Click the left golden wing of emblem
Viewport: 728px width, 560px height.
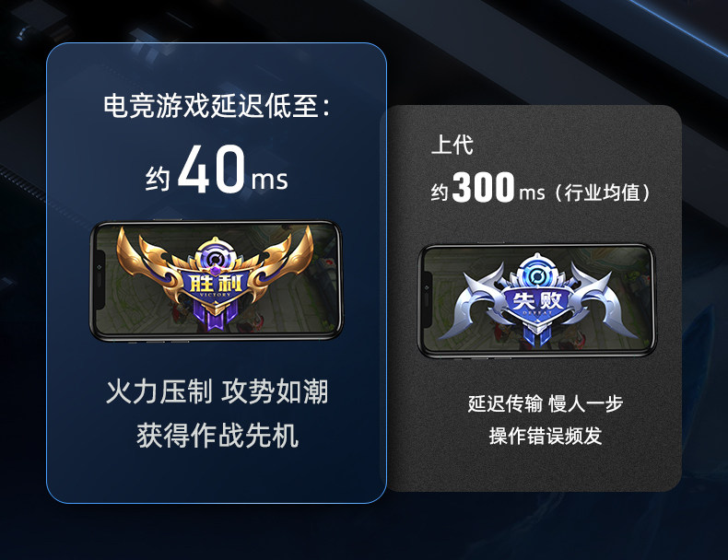click(x=148, y=267)
